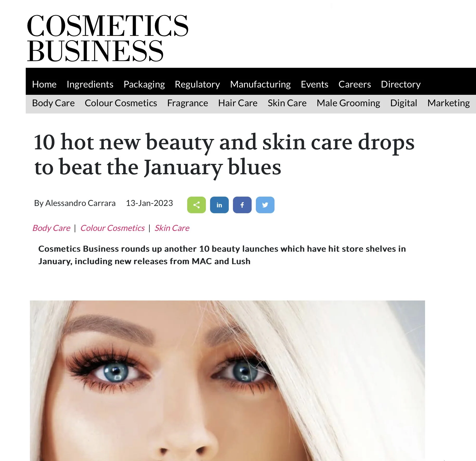Viewport: 476px width, 461px height.
Task: Share article on Facebook
Action: tap(242, 205)
